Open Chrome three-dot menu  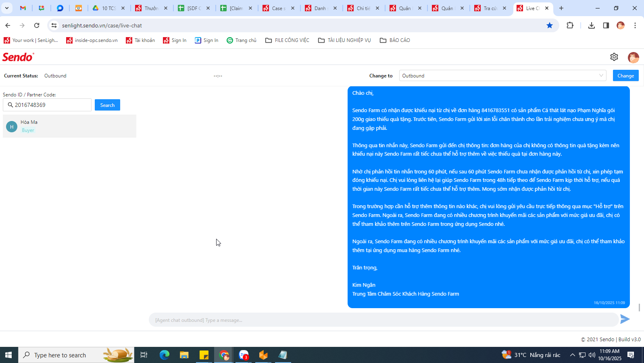[x=635, y=25]
